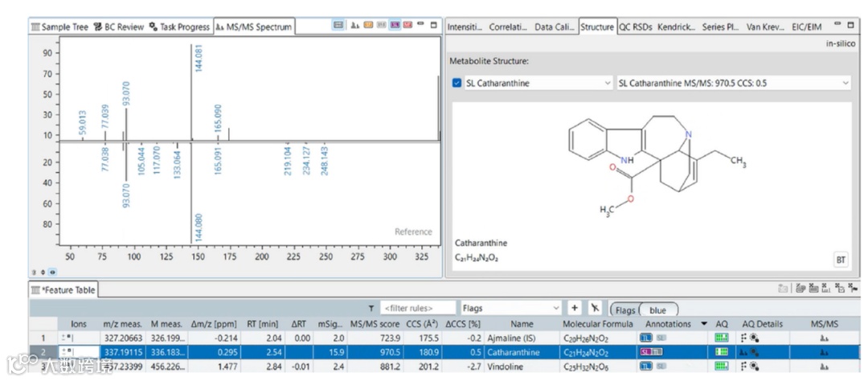This screenshot has height=381, width=868.
Task: Open the SL Catharanthine metabolite dropdown
Action: (x=538, y=83)
